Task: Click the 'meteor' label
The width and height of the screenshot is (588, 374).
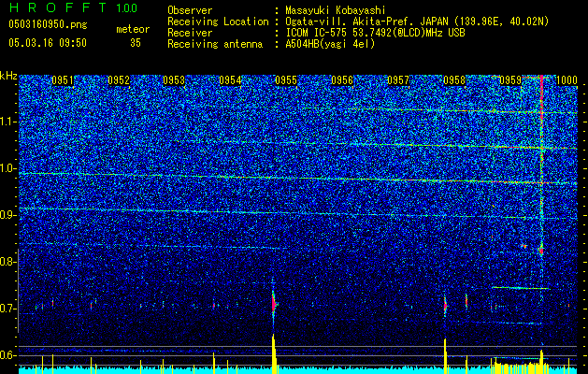Action: pyautogui.click(x=133, y=29)
